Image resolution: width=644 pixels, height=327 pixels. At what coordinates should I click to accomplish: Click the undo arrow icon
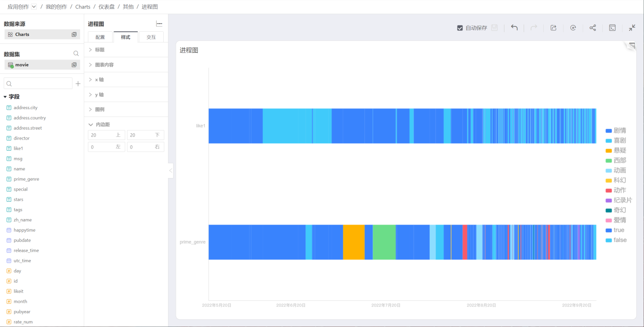tap(514, 28)
